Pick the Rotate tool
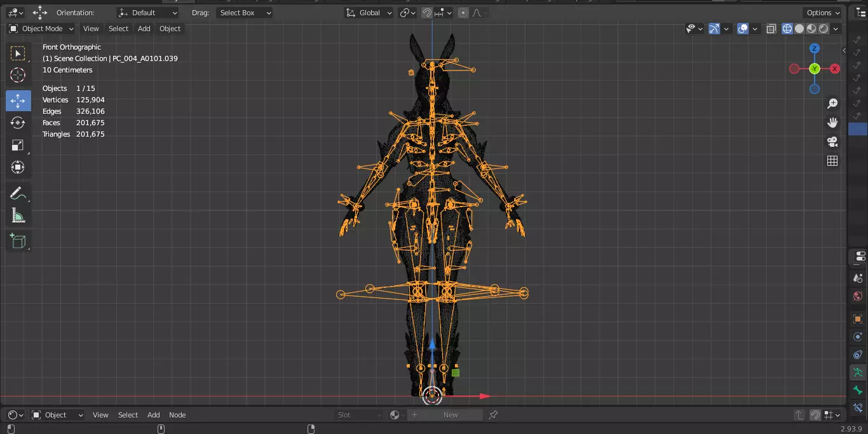The width and height of the screenshot is (868, 434). coord(18,123)
